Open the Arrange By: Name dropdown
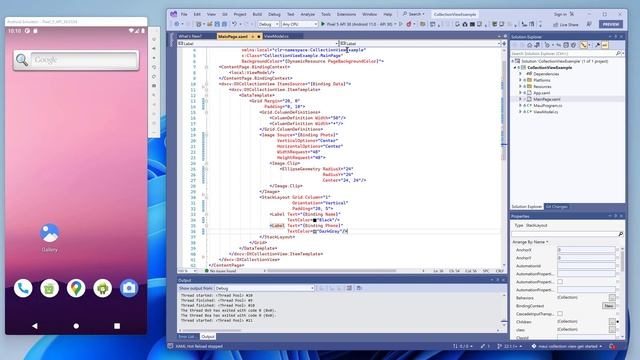This screenshot has height=360, width=640. click(532, 242)
